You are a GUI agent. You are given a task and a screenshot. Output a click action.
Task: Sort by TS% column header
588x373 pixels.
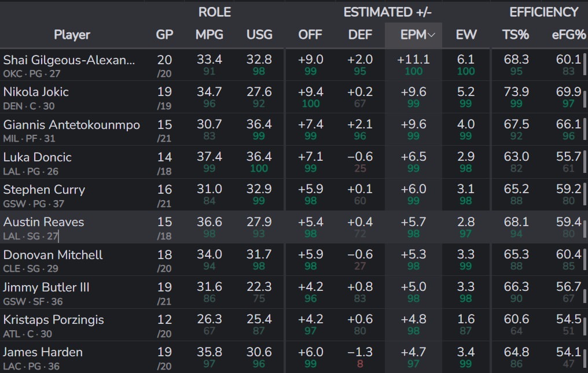(516, 35)
